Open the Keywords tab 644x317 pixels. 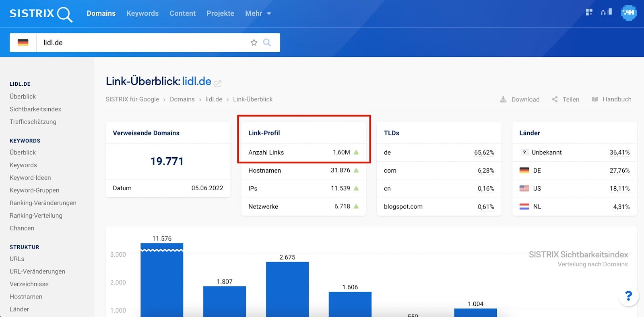click(142, 13)
